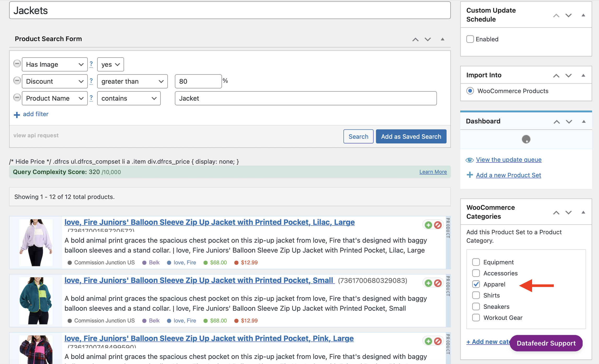Move Import Into panel down
Image resolution: width=599 pixels, height=364 pixels.
[x=568, y=76]
